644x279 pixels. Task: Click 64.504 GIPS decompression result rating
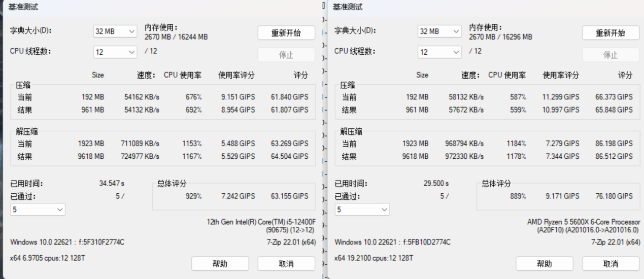coord(289,157)
